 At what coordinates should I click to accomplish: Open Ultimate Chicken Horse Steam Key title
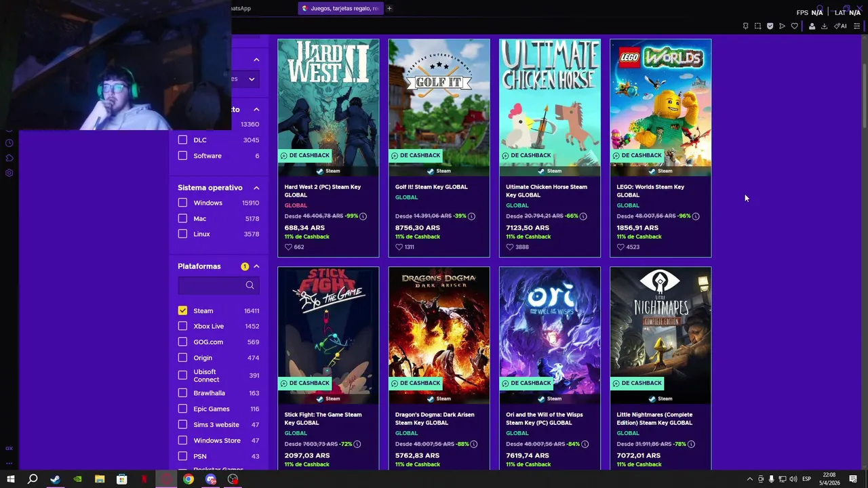[547, 190]
